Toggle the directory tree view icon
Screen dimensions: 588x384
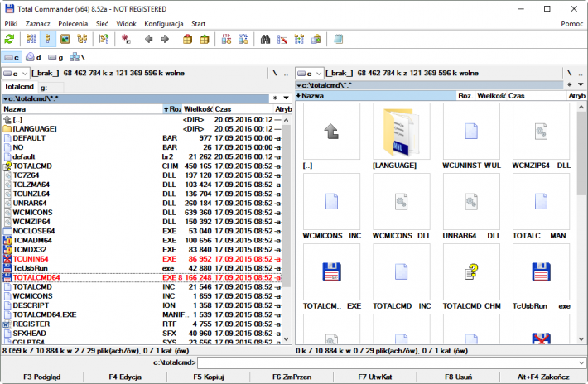[82, 39]
